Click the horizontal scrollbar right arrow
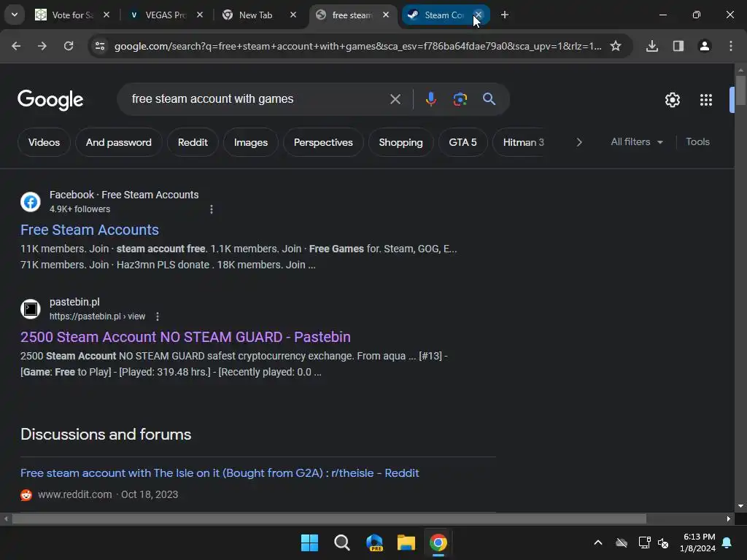Viewport: 747px width, 560px height. click(x=729, y=518)
